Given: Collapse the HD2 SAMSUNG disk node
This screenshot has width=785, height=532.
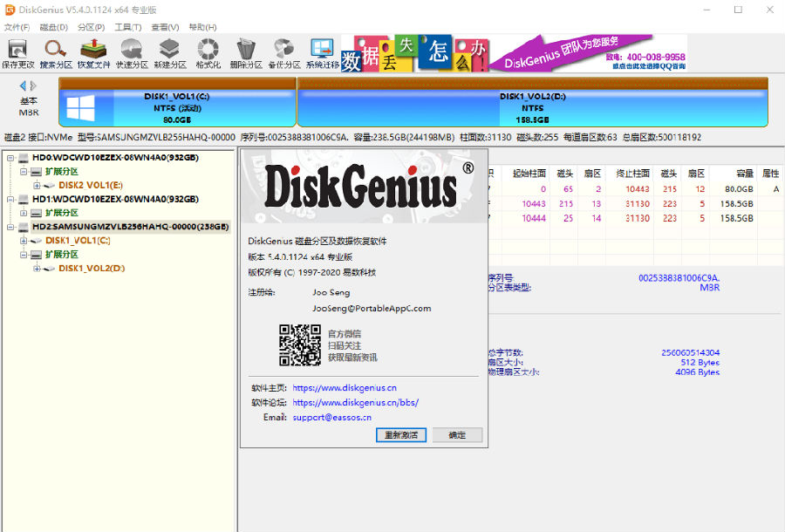Looking at the screenshot, I should pyautogui.click(x=8, y=226).
